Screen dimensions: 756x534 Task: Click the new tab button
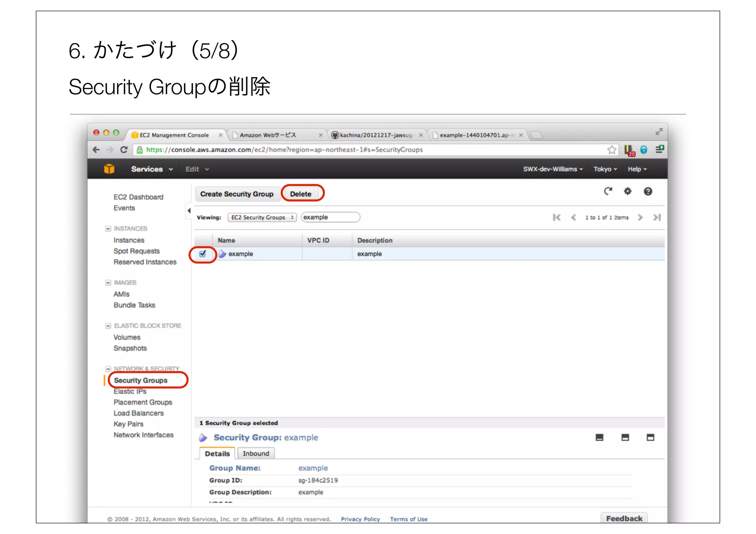536,135
